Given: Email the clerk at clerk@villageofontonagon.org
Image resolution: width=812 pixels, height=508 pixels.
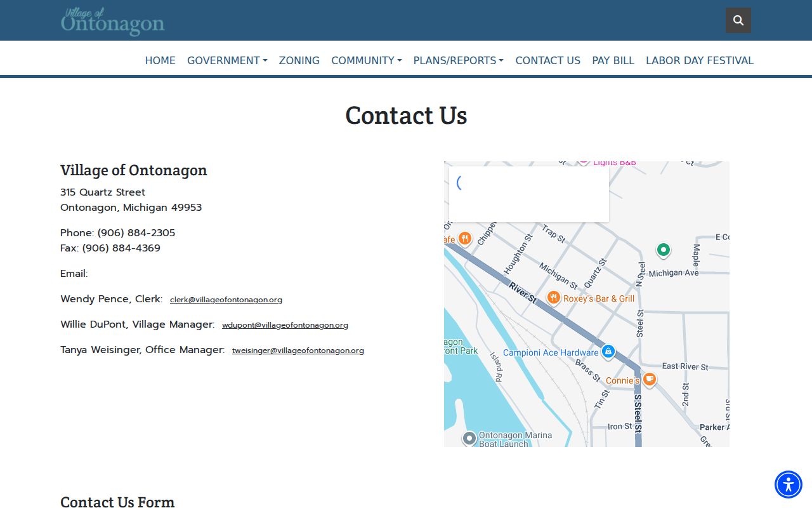Looking at the screenshot, I should pos(226,300).
